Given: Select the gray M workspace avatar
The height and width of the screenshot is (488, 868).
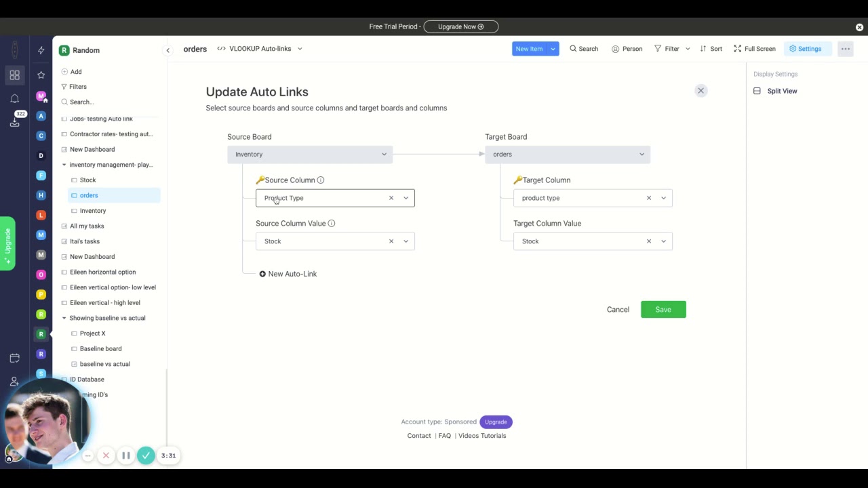Looking at the screenshot, I should click(x=41, y=255).
